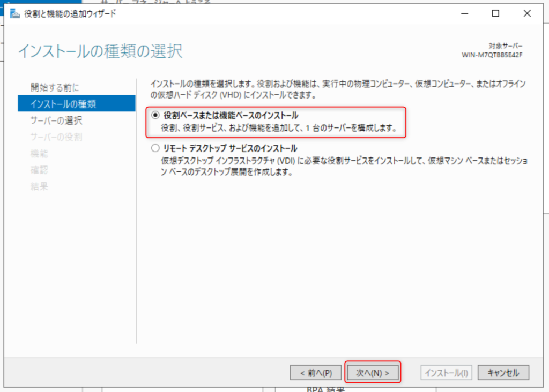549x392 pixels.
Task: Go to the 開始する前に step
Action: point(55,87)
